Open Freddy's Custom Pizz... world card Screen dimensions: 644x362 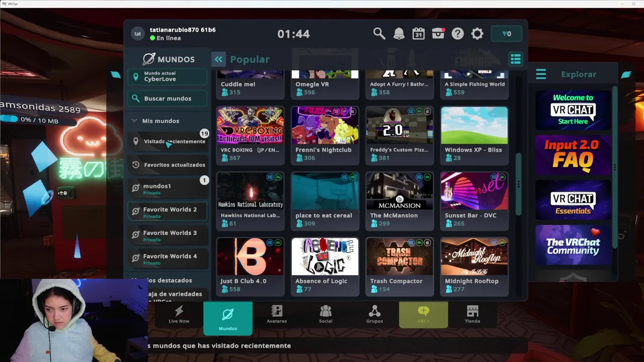(x=399, y=135)
